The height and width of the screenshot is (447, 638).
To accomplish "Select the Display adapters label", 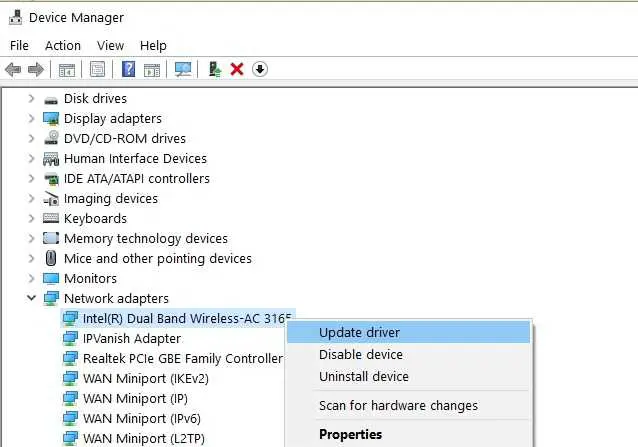I will point(113,118).
